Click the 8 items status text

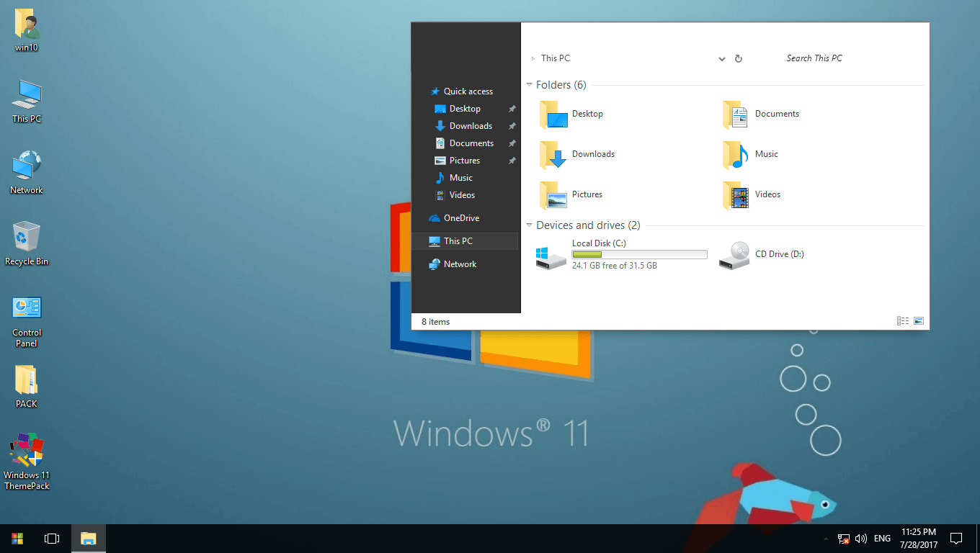pos(436,322)
